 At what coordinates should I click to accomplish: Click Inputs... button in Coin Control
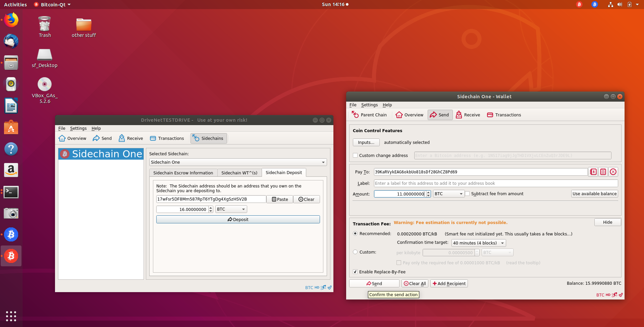[366, 142]
